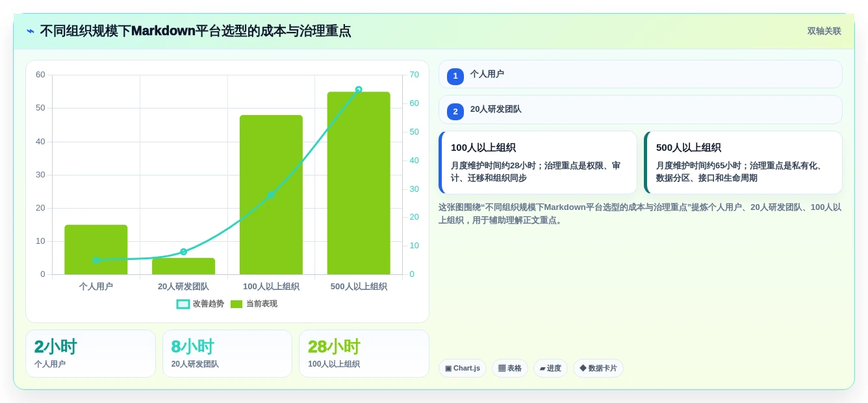Image resolution: width=868 pixels, height=403 pixels.
Task: Click the green bar for 500人以上组织
Action: point(359,183)
